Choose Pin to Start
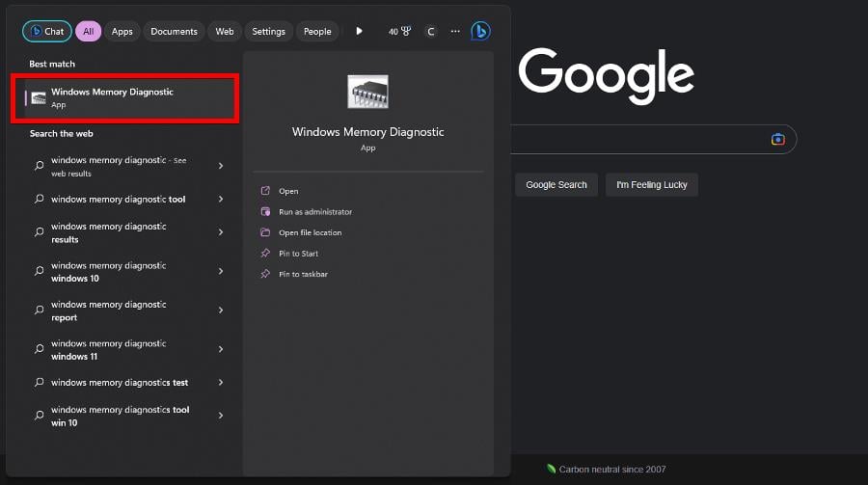868x485 pixels. coord(298,254)
